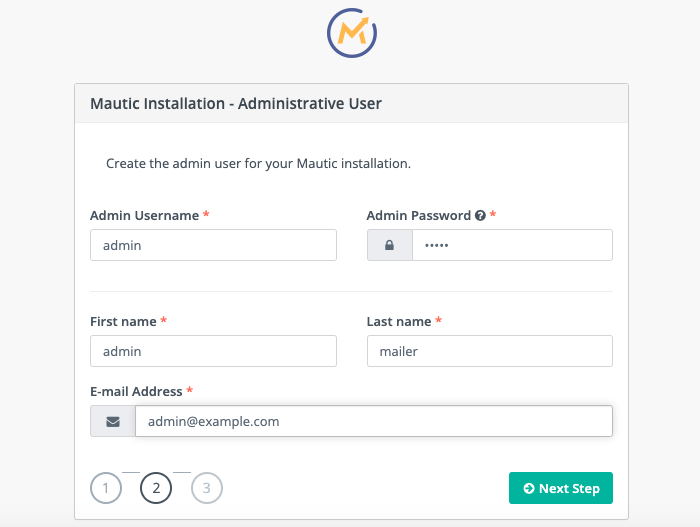Image resolution: width=700 pixels, height=527 pixels.
Task: Click the First name label
Action: (123, 321)
